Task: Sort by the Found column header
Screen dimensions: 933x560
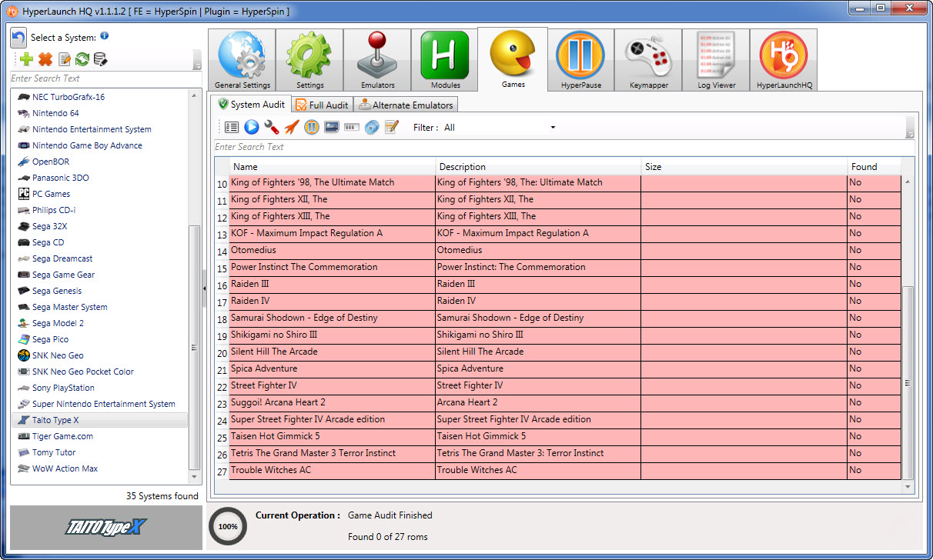Action: pyautogui.click(x=874, y=166)
